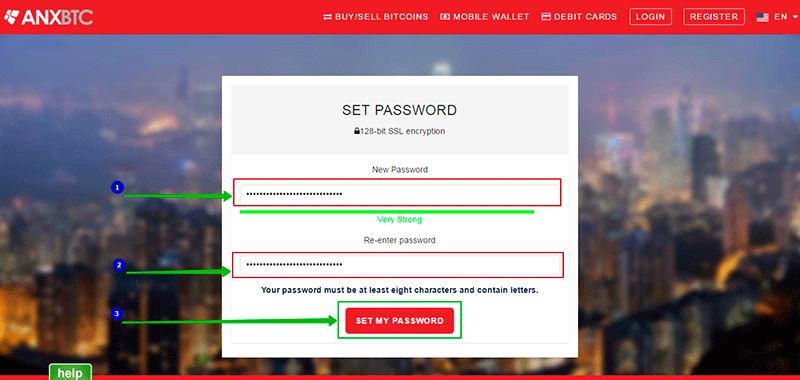The height and width of the screenshot is (380, 800).
Task: Click the green password strength bar
Action: (387, 211)
